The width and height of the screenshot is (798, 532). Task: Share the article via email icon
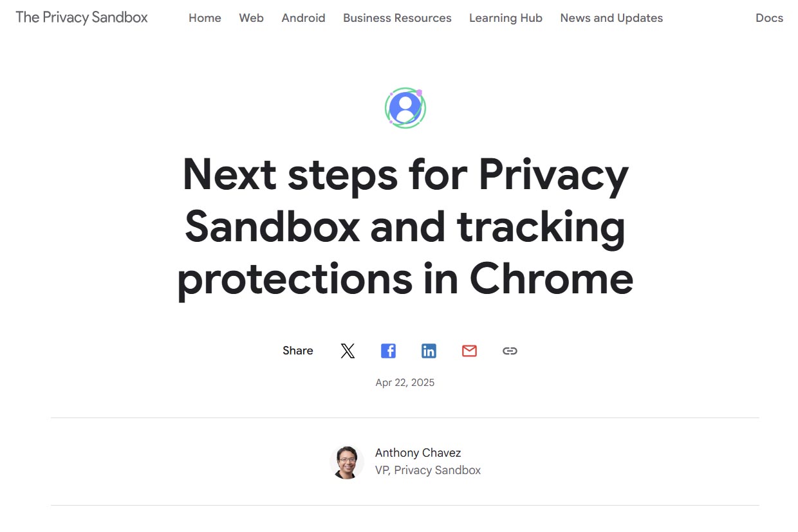[x=469, y=351]
